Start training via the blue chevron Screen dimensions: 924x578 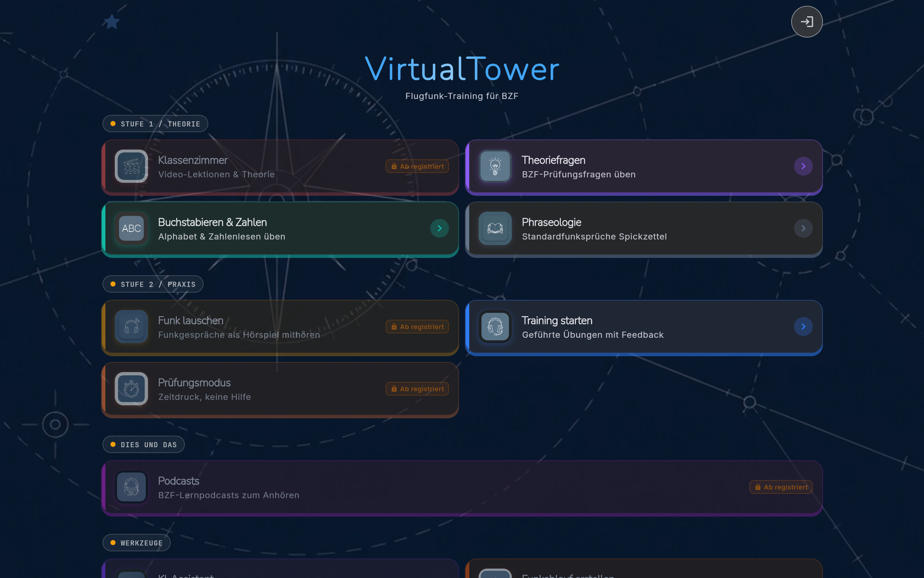[803, 327]
